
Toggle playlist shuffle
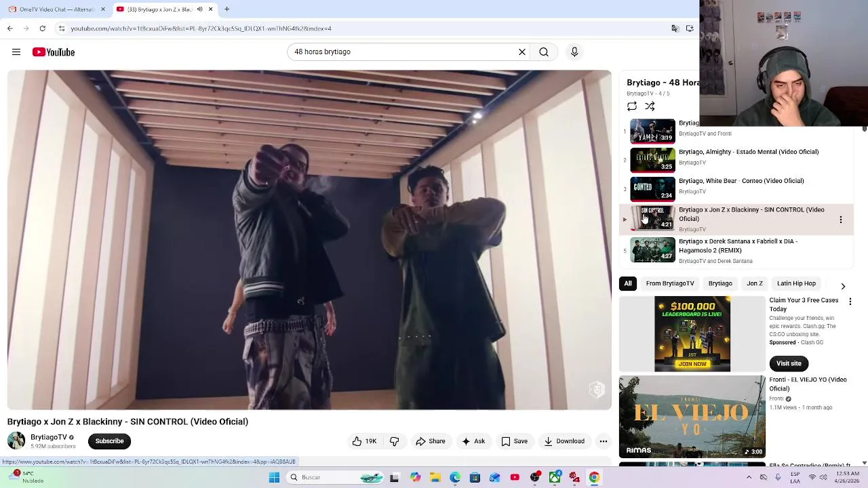tap(650, 106)
